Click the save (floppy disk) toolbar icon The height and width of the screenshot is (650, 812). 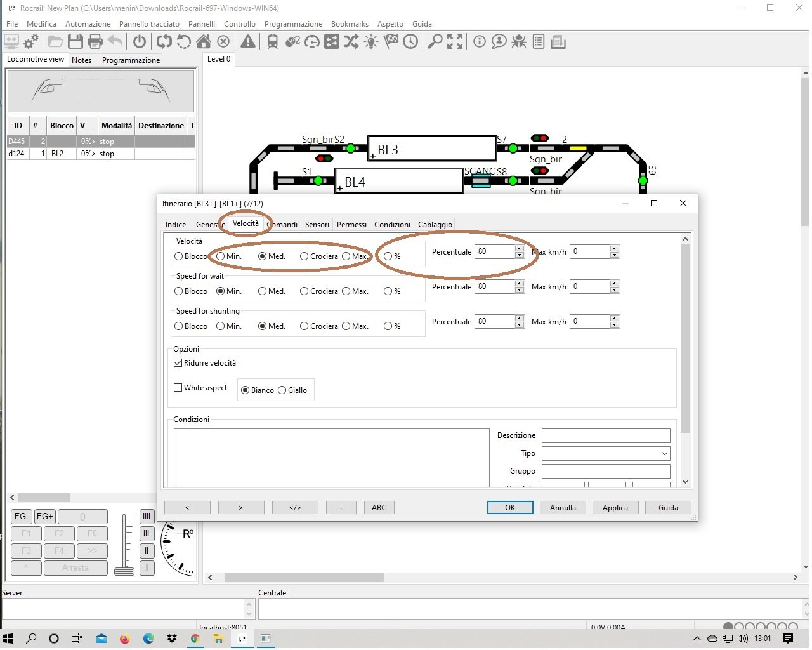click(75, 42)
